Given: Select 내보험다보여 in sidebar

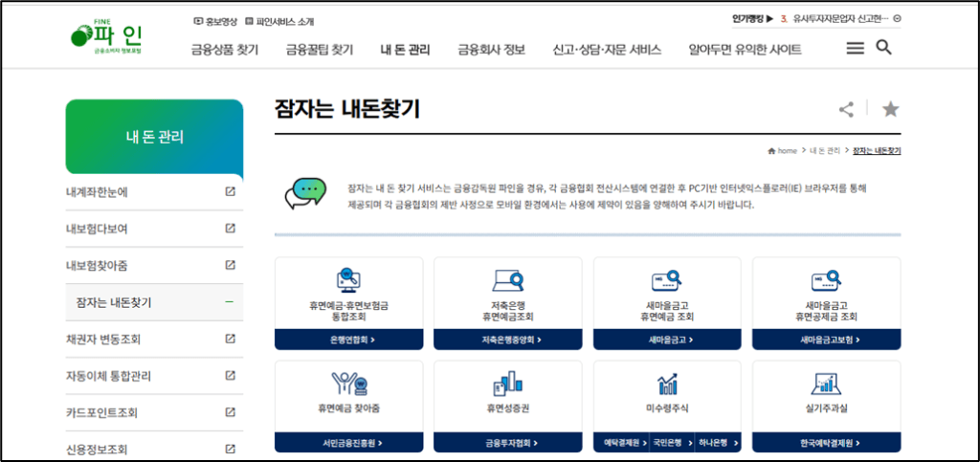Looking at the screenshot, I should (x=97, y=230).
